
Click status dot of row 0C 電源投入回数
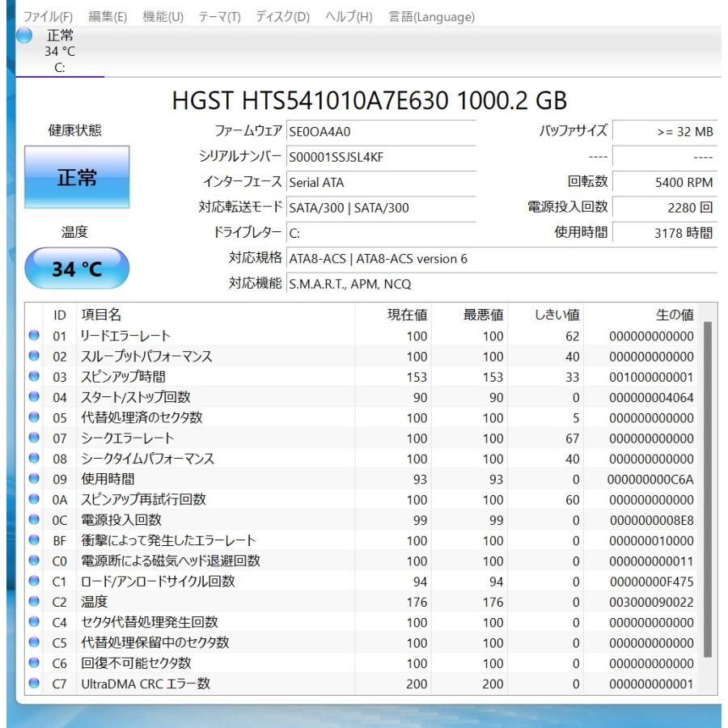[34, 519]
